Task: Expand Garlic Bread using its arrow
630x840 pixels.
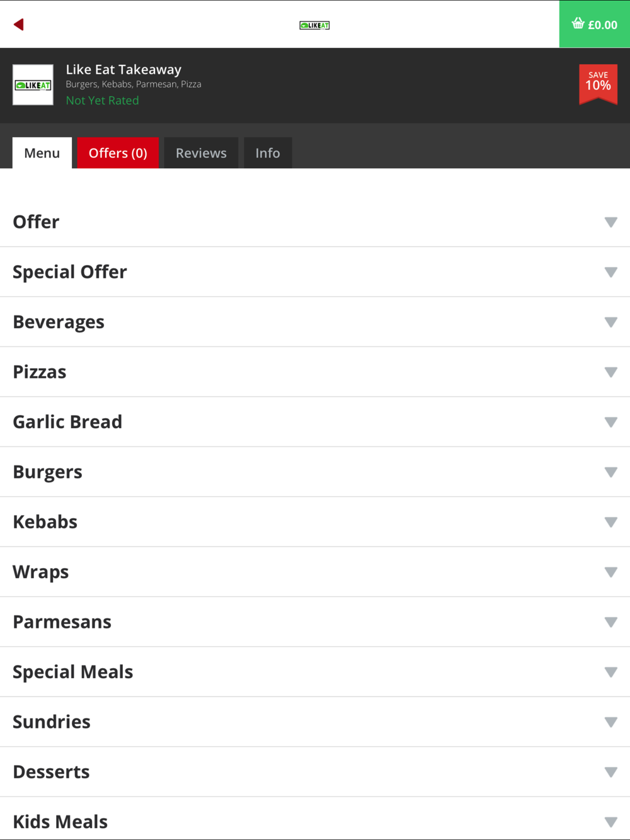Action: click(x=610, y=423)
